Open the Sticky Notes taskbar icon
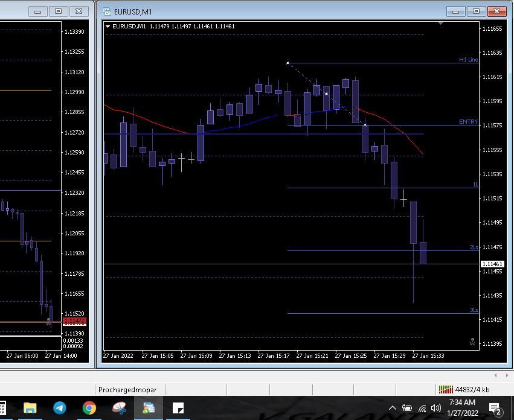 [x=178, y=409]
